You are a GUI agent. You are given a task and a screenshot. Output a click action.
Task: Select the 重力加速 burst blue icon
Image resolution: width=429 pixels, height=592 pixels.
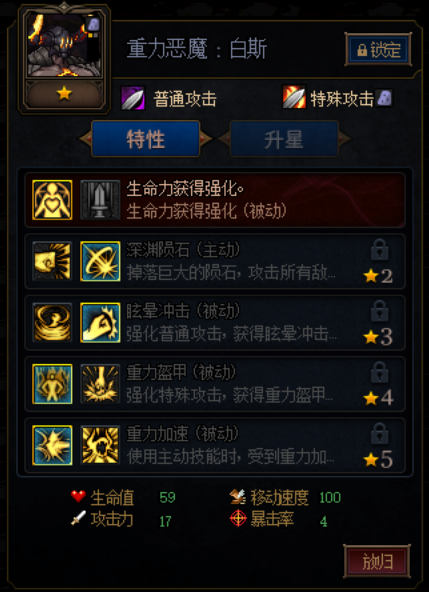[x=52, y=445]
